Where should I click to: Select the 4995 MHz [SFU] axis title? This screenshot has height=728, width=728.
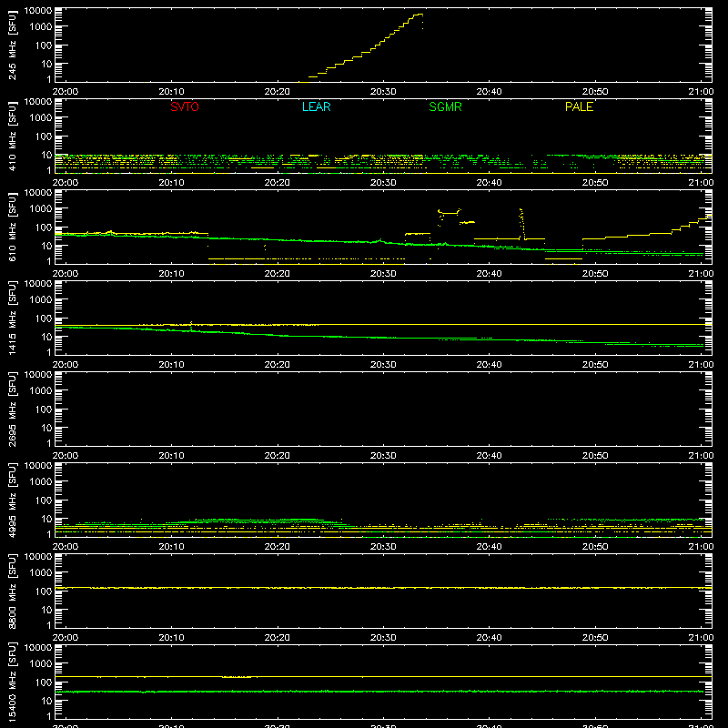(12, 500)
